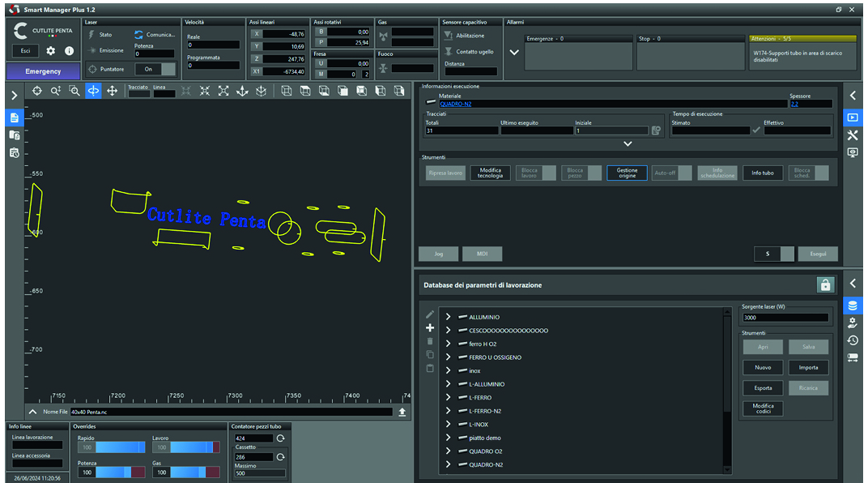The width and height of the screenshot is (868, 483).
Task: Adjust the Potenza override slider
Action: point(121,472)
